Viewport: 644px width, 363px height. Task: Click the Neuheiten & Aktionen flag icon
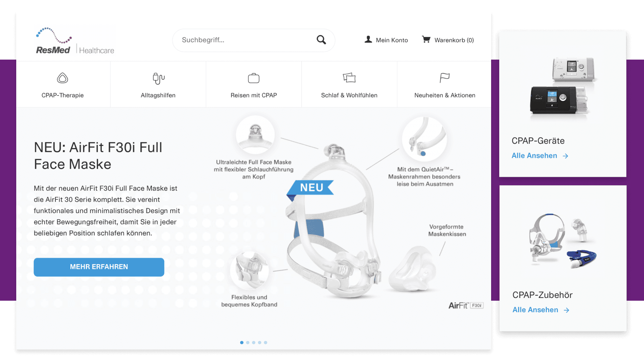[x=444, y=78]
